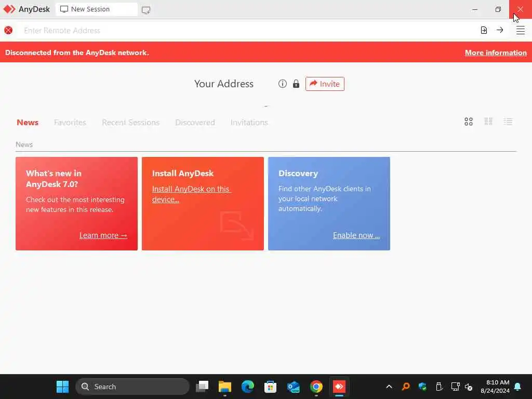The height and width of the screenshot is (399, 532).
Task: Switch to the Discovered tab
Action: click(x=195, y=123)
